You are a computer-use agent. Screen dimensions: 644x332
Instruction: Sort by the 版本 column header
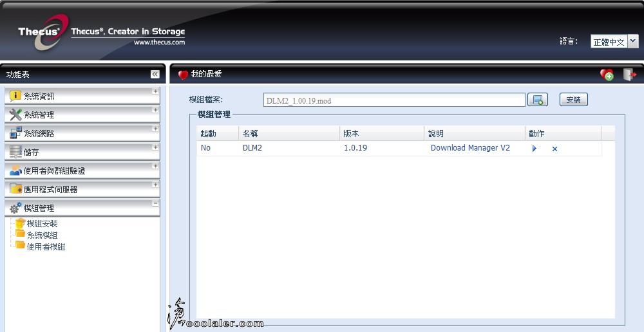coord(382,133)
